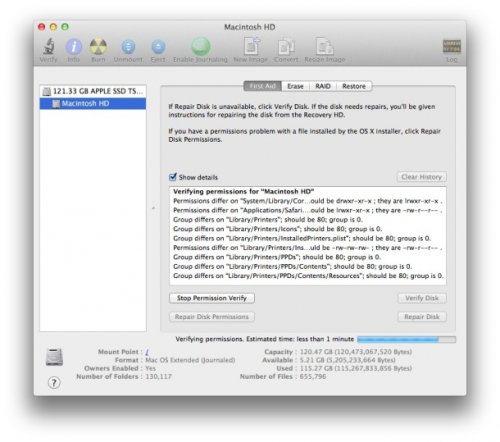
Task: Select the Burn disc icon
Action: [98, 47]
